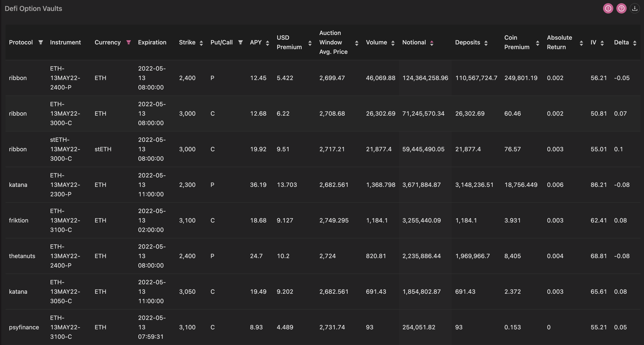The width and height of the screenshot is (644, 345).
Task: Select instrument ETH-13MAY22-2400-P in ribbon row
Action: pos(65,78)
